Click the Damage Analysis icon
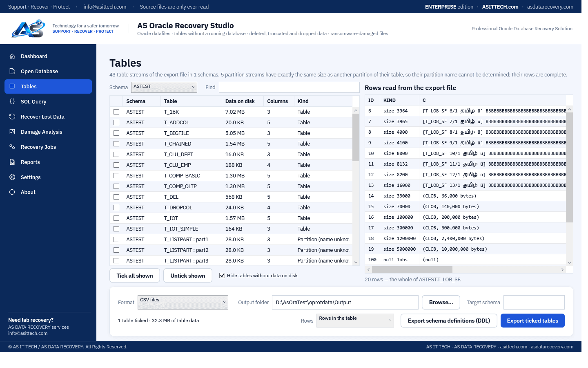This screenshot has width=588, height=368. point(12,132)
